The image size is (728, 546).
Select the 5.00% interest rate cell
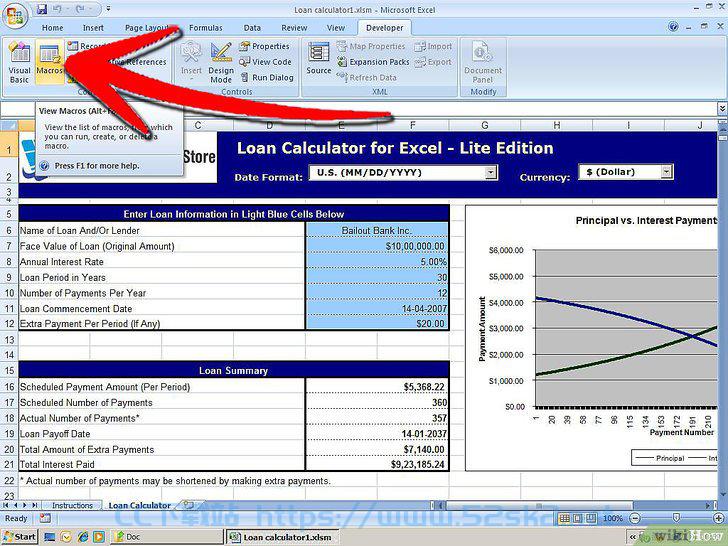pos(377,261)
